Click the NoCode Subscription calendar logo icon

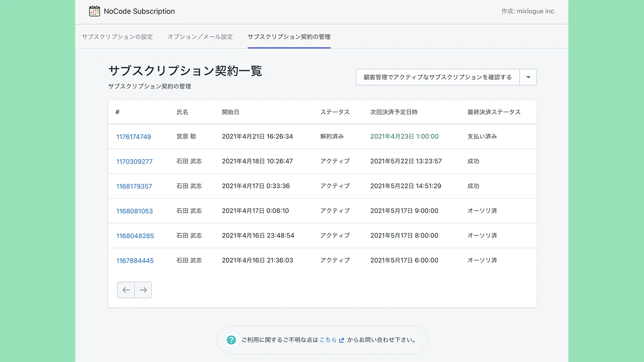(94, 11)
